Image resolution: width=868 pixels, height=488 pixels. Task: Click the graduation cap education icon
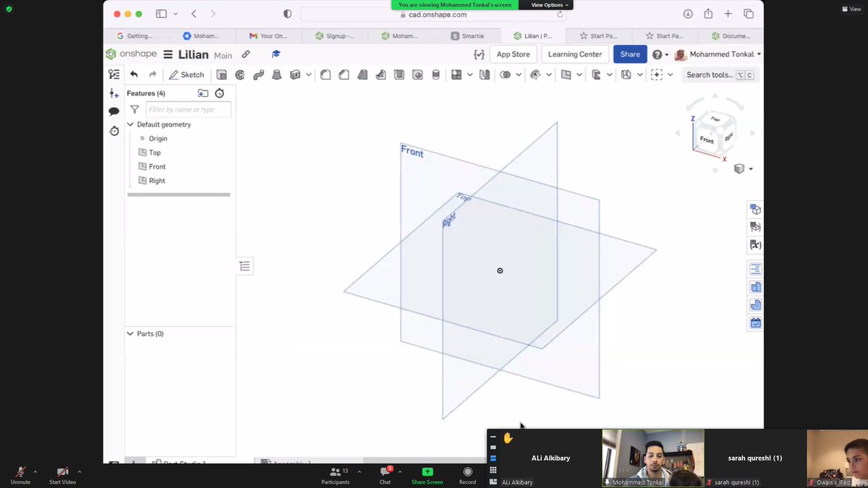pyautogui.click(x=276, y=54)
